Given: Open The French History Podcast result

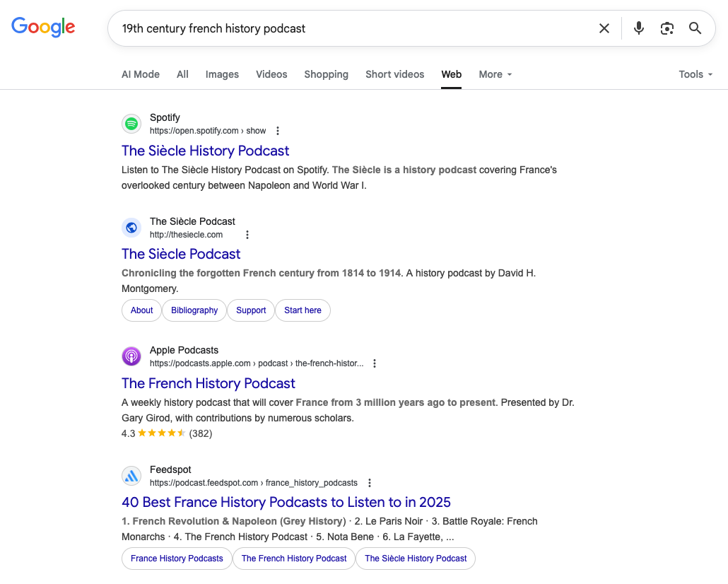Looking at the screenshot, I should (x=209, y=383).
